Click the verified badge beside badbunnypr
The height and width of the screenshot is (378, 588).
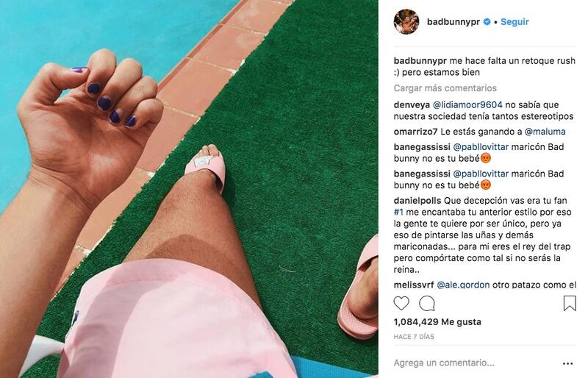(487, 22)
